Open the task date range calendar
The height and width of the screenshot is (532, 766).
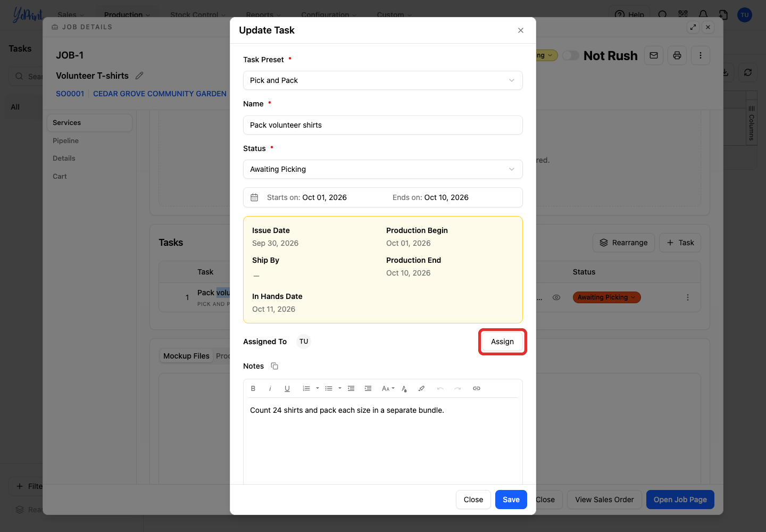click(254, 197)
